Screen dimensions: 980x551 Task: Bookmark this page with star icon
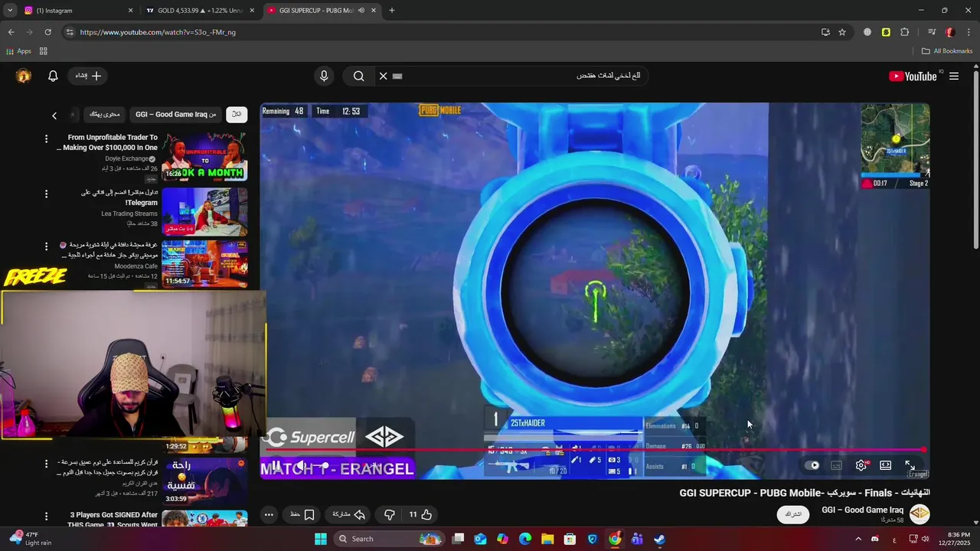pos(842,32)
